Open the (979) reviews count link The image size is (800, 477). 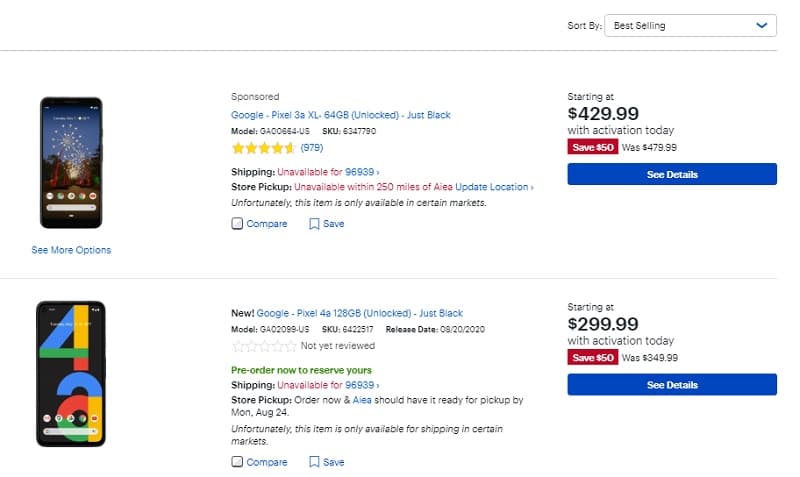pos(312,148)
